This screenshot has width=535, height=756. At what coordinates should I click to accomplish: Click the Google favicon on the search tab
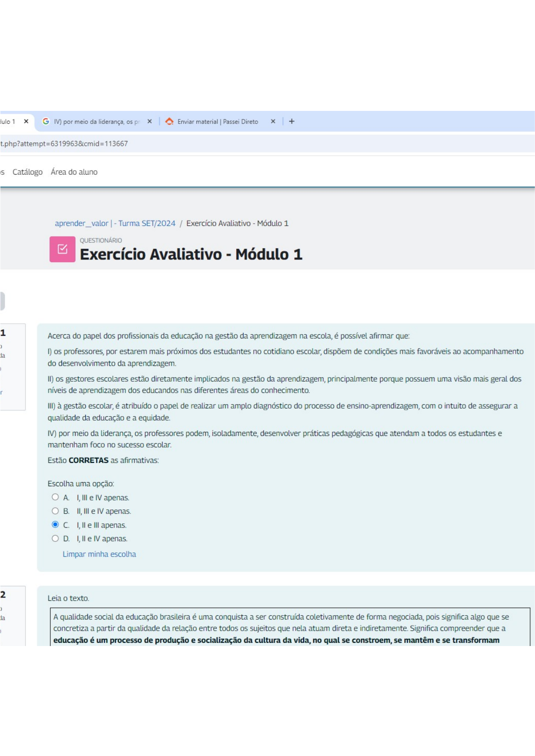46,121
